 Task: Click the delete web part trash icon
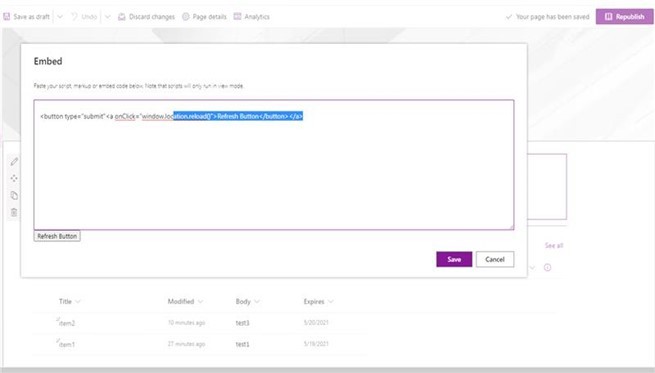click(x=14, y=212)
